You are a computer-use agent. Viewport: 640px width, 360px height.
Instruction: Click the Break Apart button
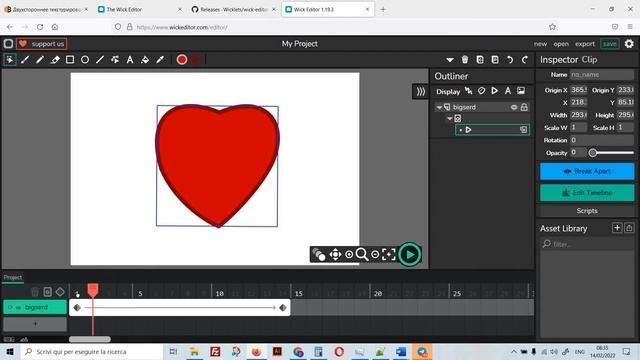(x=587, y=171)
